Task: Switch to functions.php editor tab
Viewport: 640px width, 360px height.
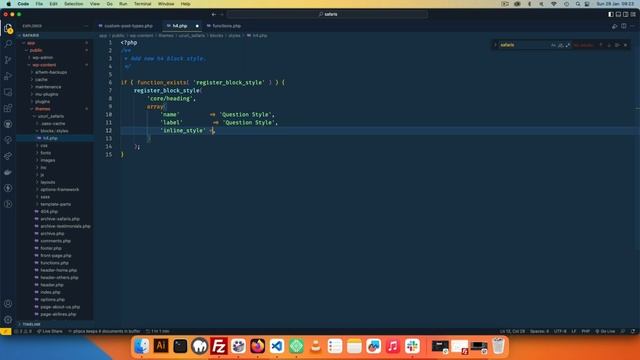Action: (x=227, y=26)
